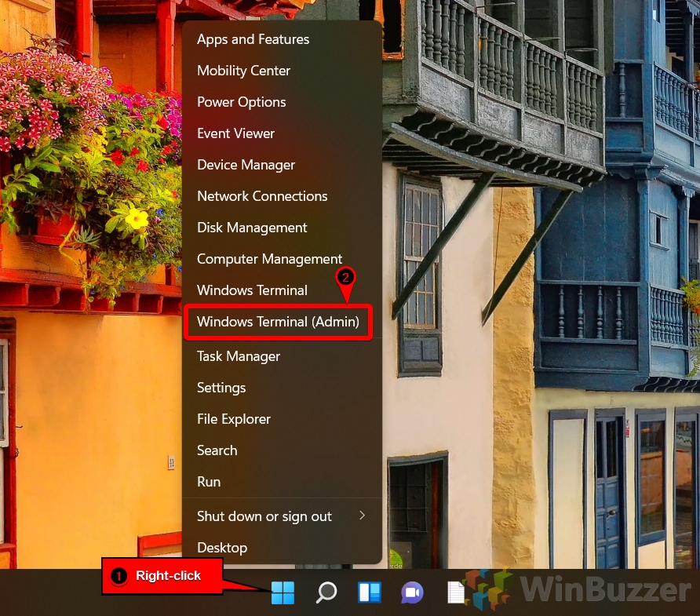This screenshot has width=700, height=616.
Task: Launch Chat from the taskbar
Action: [x=412, y=593]
